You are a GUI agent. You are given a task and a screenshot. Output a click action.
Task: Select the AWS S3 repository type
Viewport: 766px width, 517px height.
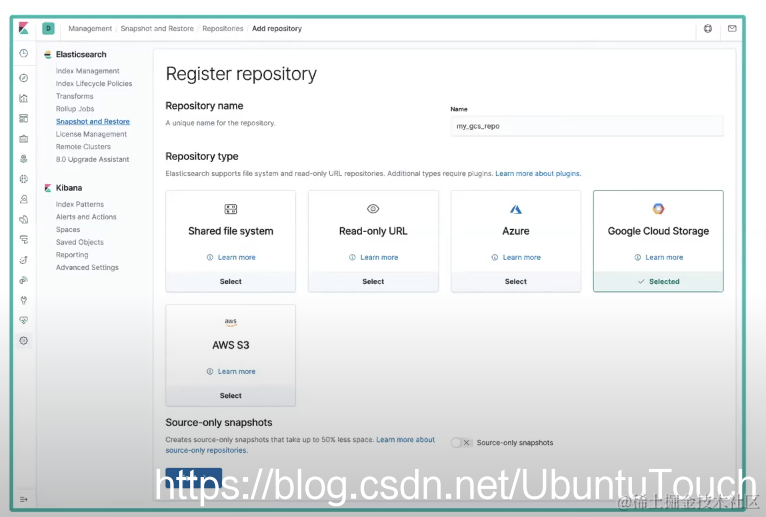pos(231,396)
